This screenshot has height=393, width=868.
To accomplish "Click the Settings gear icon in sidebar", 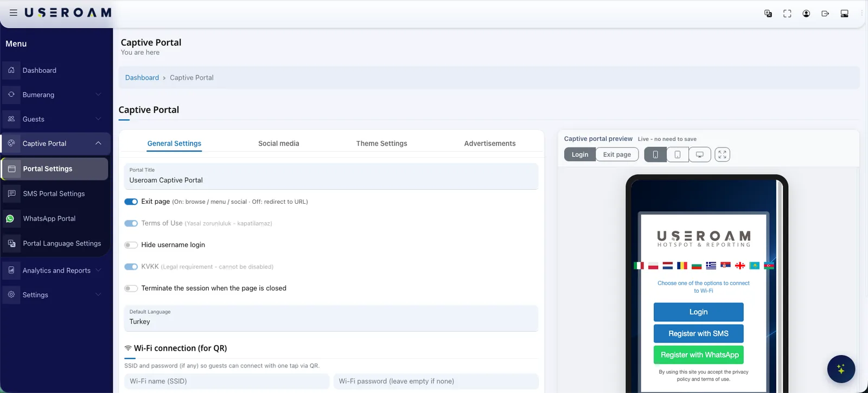I will [x=11, y=294].
